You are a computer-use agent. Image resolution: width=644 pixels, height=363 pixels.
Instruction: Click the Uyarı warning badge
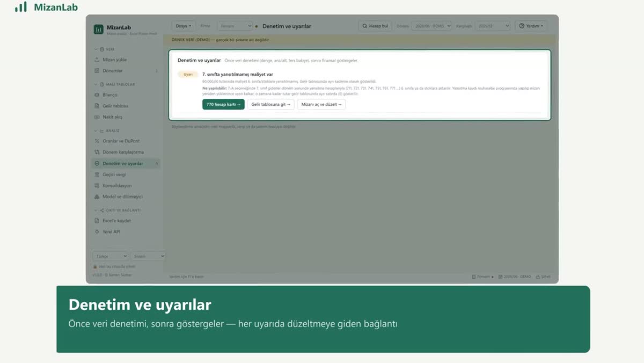[x=188, y=75]
